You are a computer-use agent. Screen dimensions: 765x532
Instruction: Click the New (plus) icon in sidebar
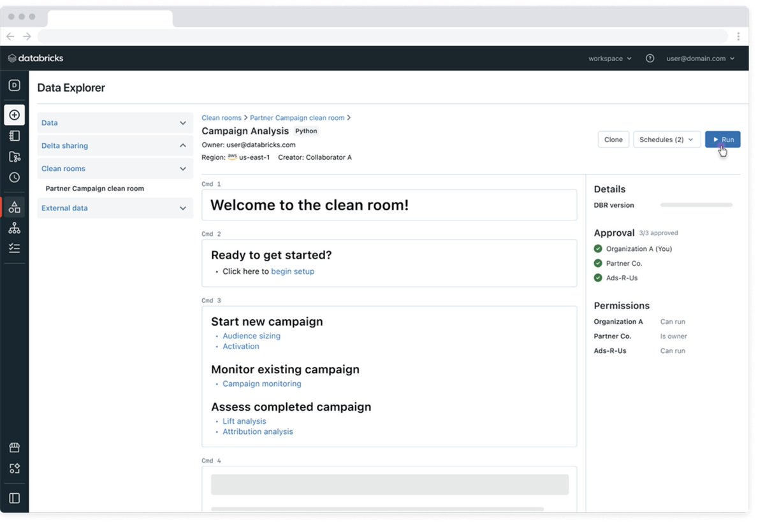pos(14,115)
